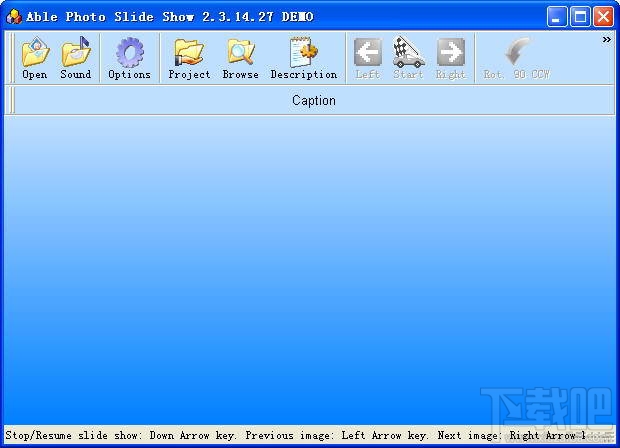The height and width of the screenshot is (448, 620).
Task: Click the main toolbar's left drag grip
Action: pos(11,58)
